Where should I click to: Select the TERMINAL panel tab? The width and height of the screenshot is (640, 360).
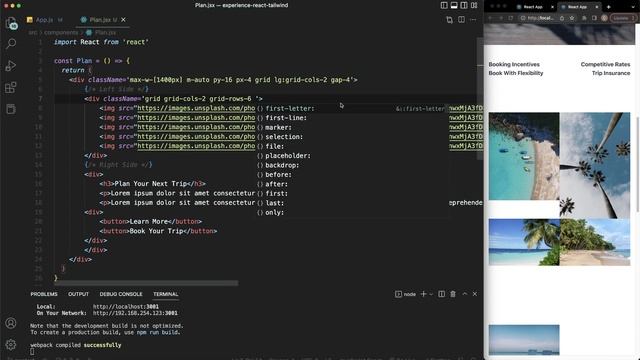(165, 294)
